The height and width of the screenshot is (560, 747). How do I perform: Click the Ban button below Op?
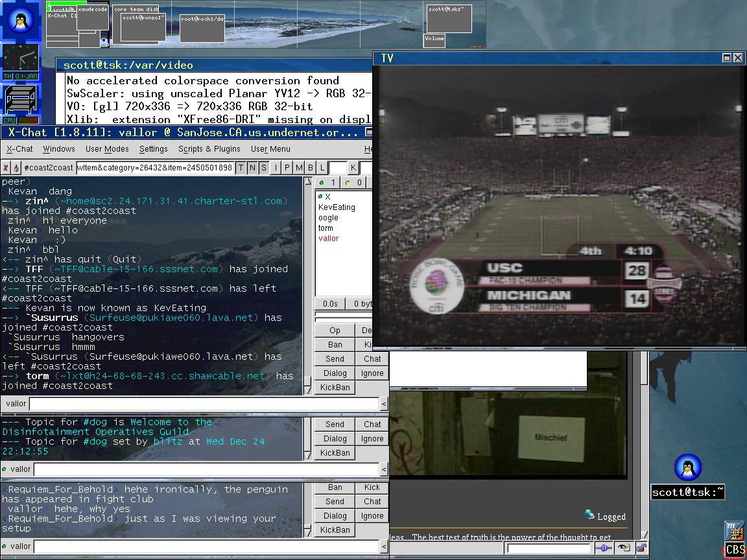pos(335,345)
